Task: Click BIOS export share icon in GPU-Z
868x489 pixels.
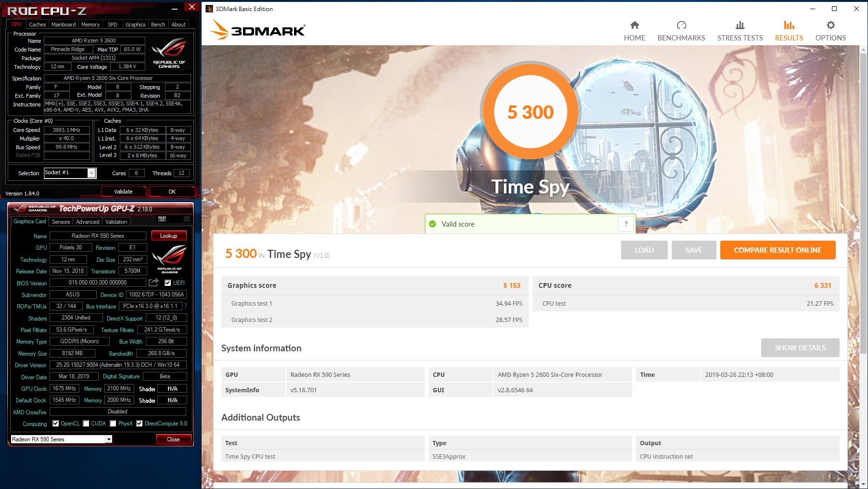Action: tap(154, 283)
